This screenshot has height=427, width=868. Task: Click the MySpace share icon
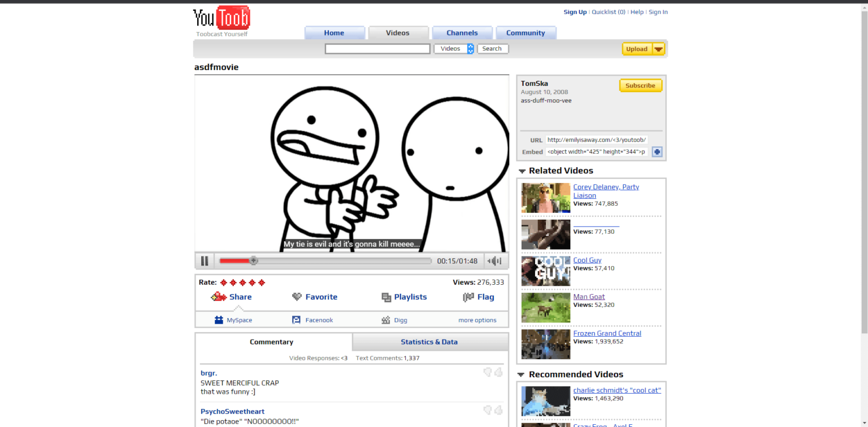[x=219, y=320]
